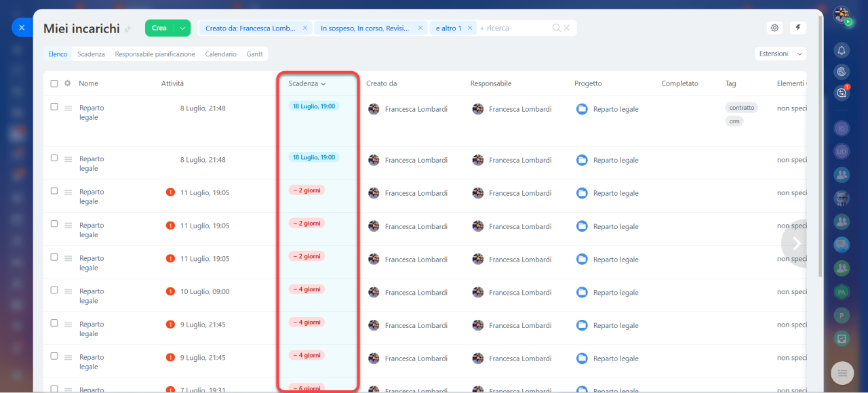Switch to the Calendario tab

(220, 54)
